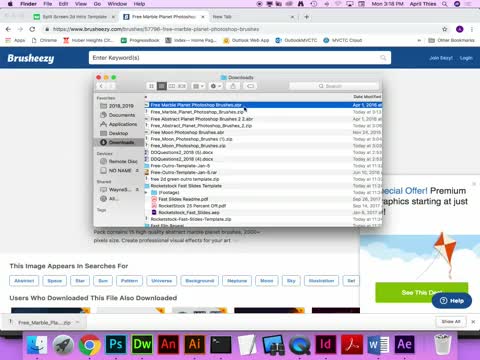Switch Finder to icon view
Screen dimensions: 480x360
coord(151,86)
